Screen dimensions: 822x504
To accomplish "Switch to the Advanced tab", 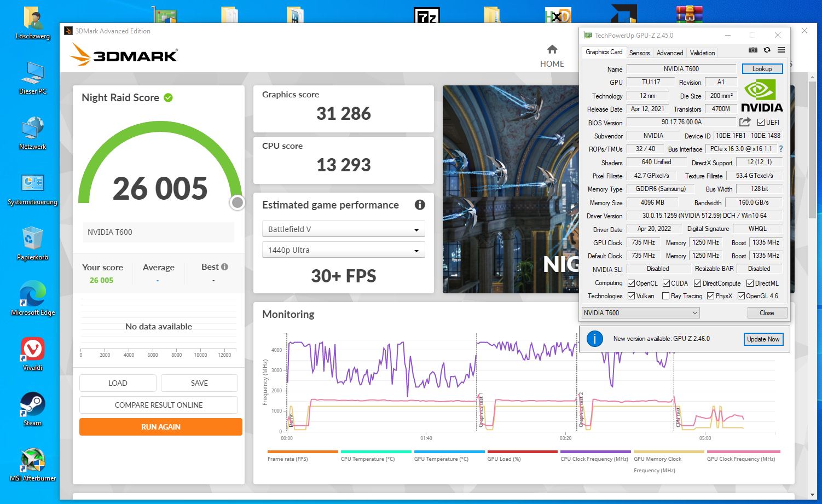I will 669,53.
